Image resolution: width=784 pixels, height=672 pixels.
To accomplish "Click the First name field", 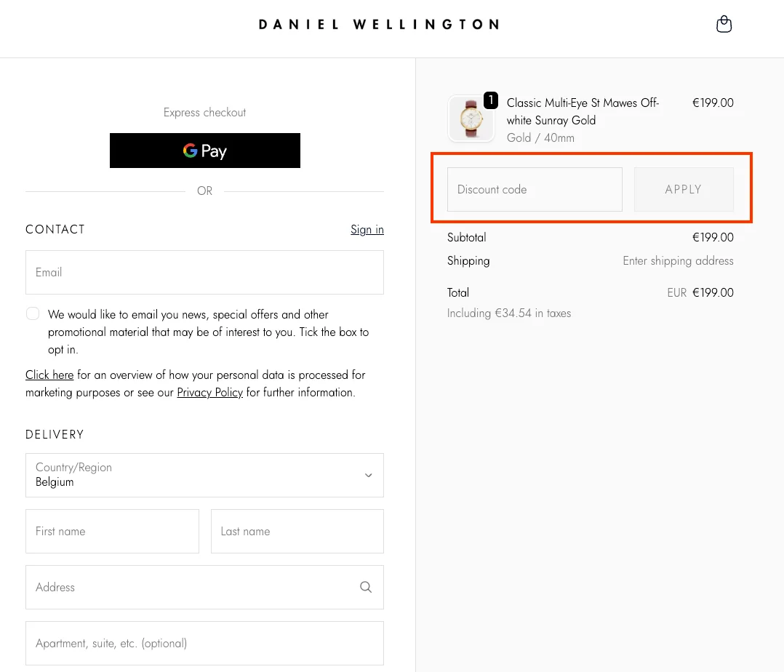I will click(x=112, y=531).
